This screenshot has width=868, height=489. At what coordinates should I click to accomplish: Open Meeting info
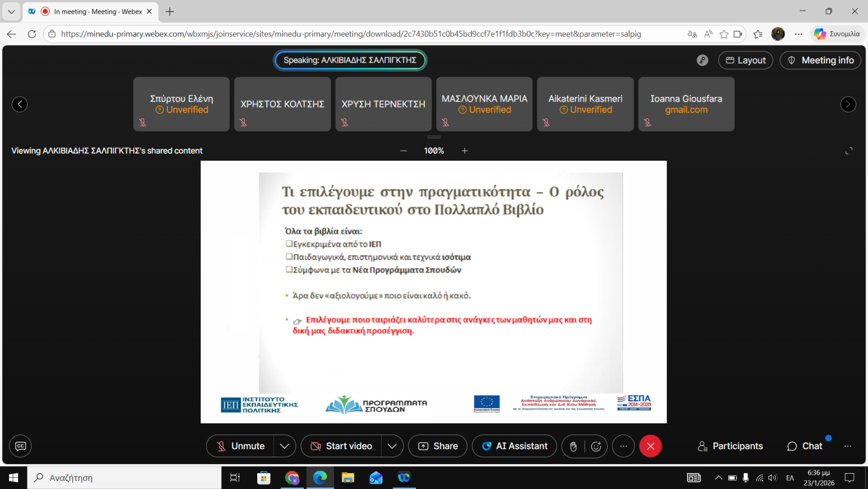820,60
